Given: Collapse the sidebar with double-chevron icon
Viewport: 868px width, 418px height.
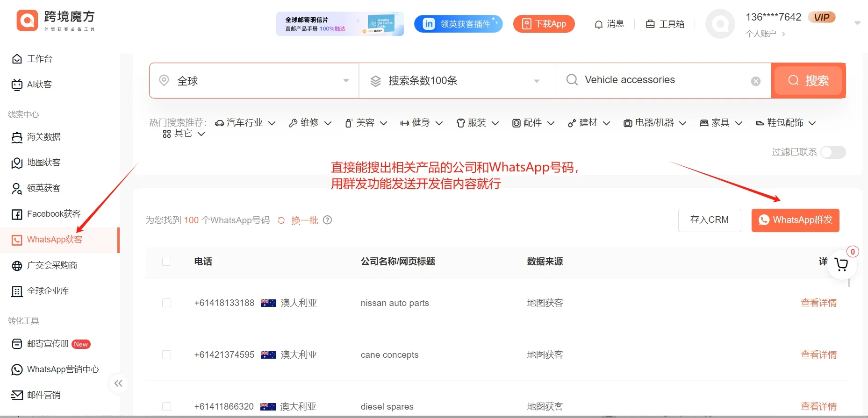Looking at the screenshot, I should tap(118, 383).
